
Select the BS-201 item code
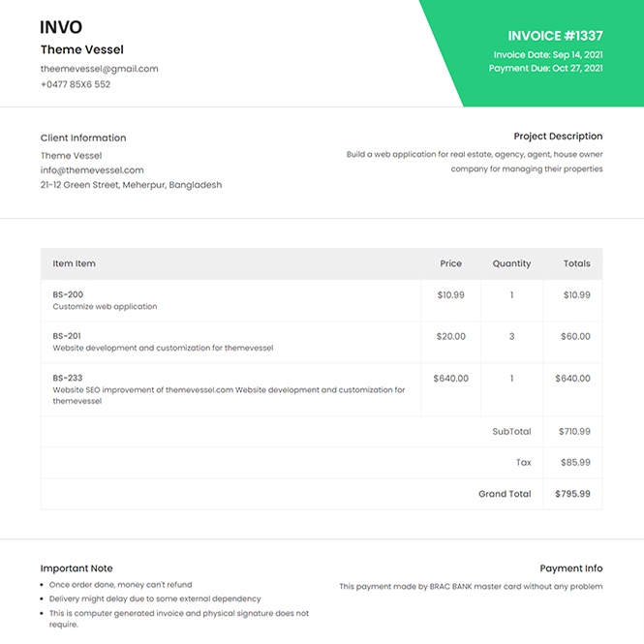[x=68, y=336]
